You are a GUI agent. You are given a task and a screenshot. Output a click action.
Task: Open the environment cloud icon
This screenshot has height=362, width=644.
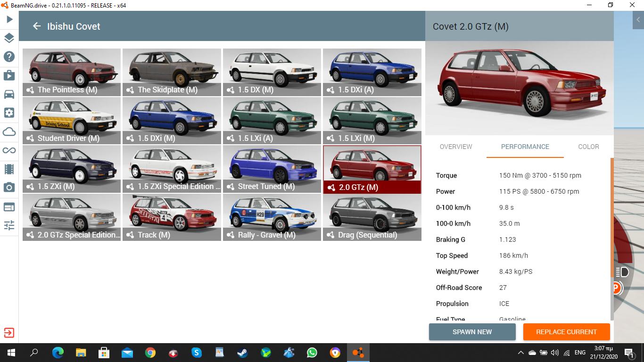point(9,132)
